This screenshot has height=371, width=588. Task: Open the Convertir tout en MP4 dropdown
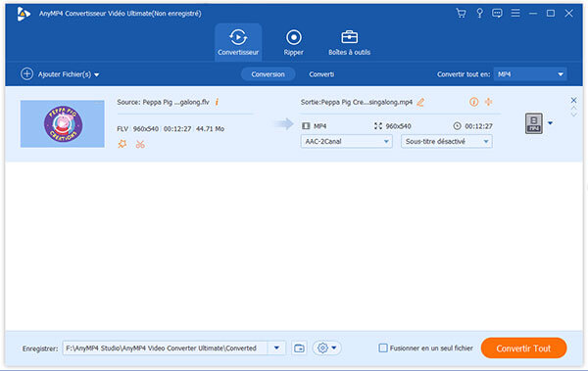(530, 74)
